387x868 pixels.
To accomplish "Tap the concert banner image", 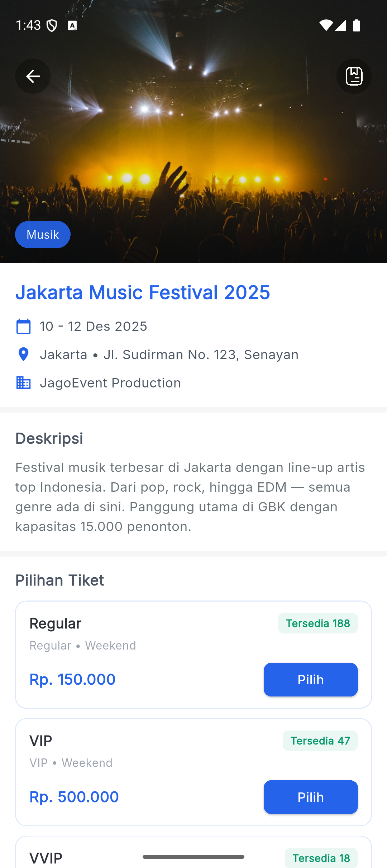I will pyautogui.click(x=193, y=150).
